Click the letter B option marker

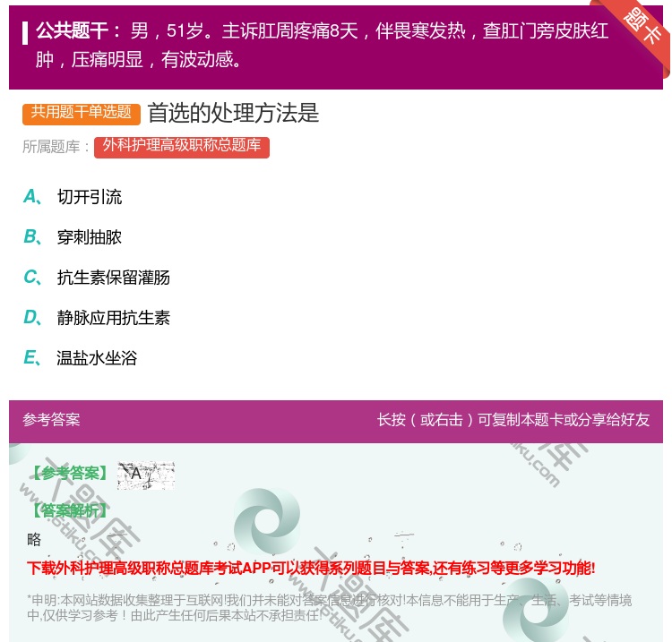click(31, 237)
